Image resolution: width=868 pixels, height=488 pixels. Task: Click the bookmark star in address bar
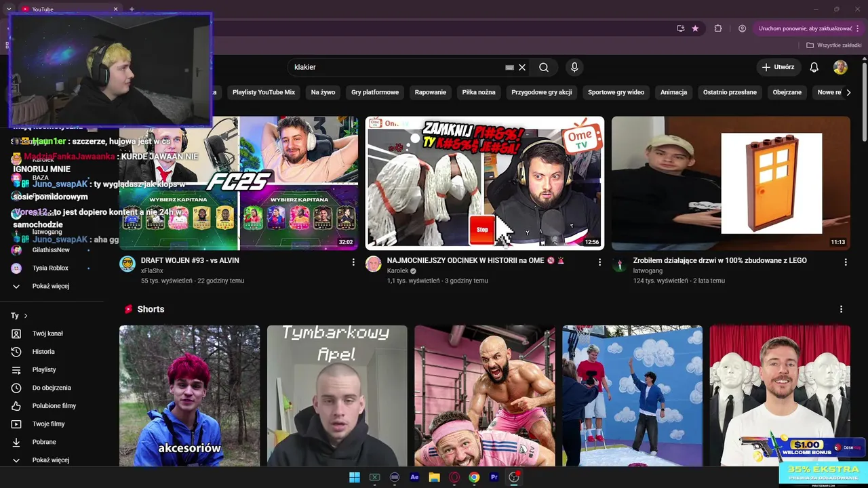(x=695, y=28)
